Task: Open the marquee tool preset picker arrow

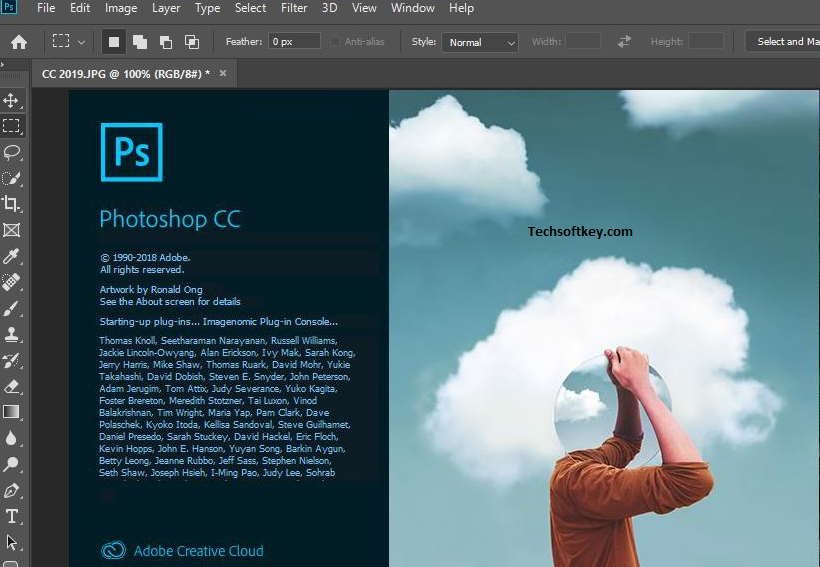Action: [82, 42]
